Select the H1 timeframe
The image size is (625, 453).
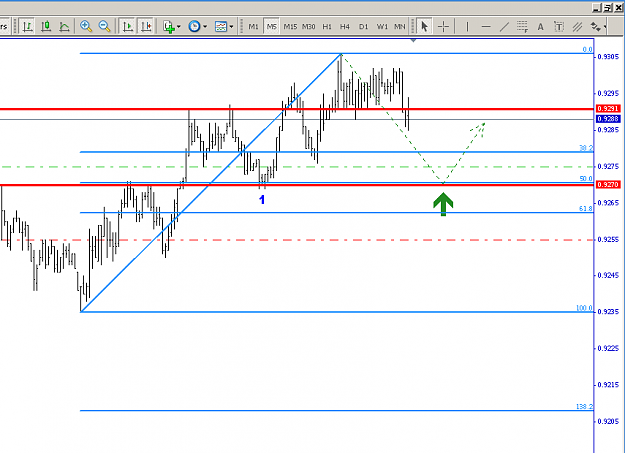[x=327, y=26]
